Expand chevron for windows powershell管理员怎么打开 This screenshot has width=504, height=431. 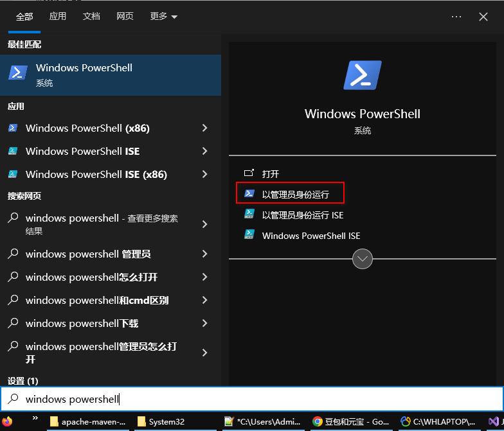[204, 353]
